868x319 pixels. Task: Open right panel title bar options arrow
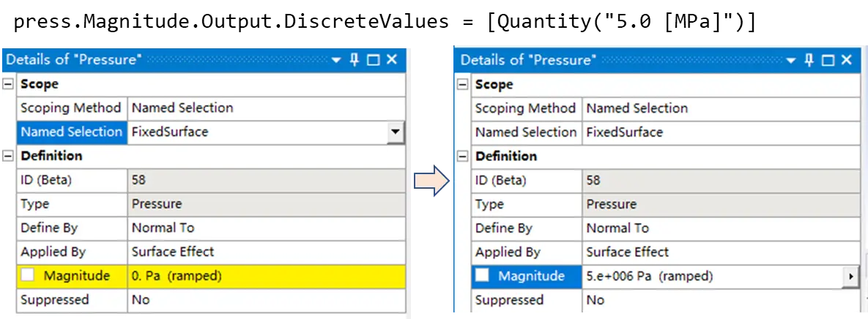click(x=791, y=60)
